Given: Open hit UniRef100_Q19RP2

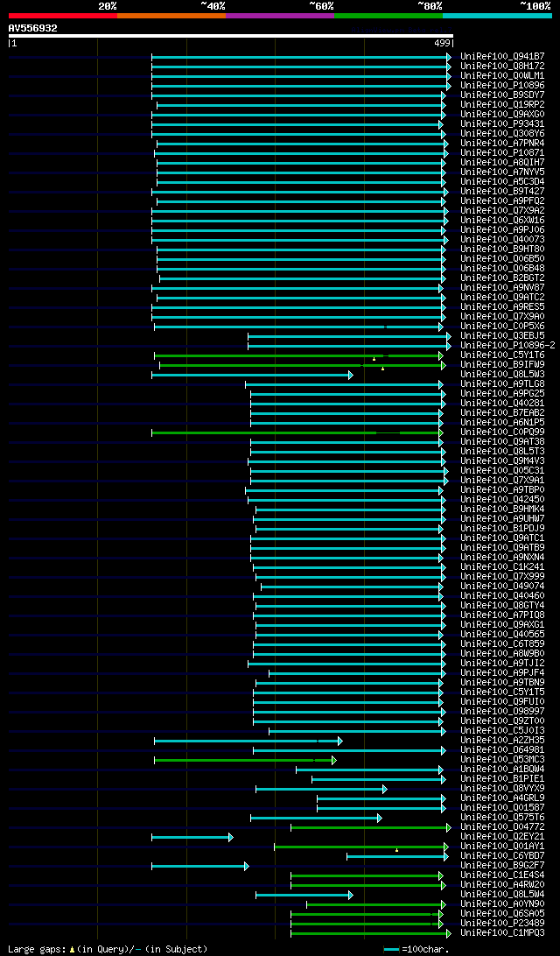Looking at the screenshot, I should coord(503,105).
